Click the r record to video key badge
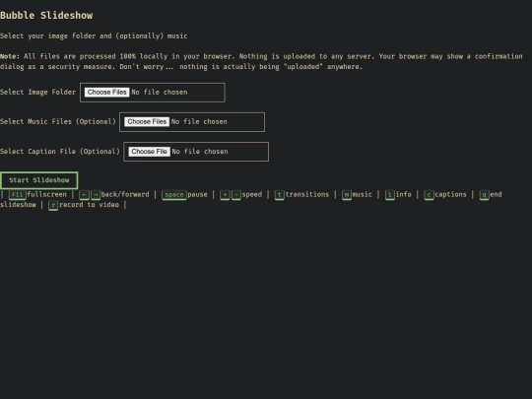Image resolution: width=532 pixels, height=399 pixels. point(53,205)
